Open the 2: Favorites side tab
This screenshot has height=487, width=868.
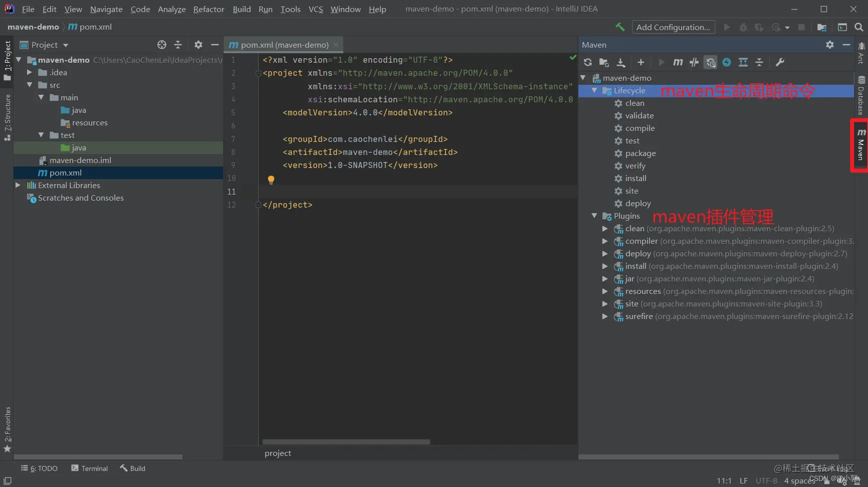pyautogui.click(x=7, y=430)
